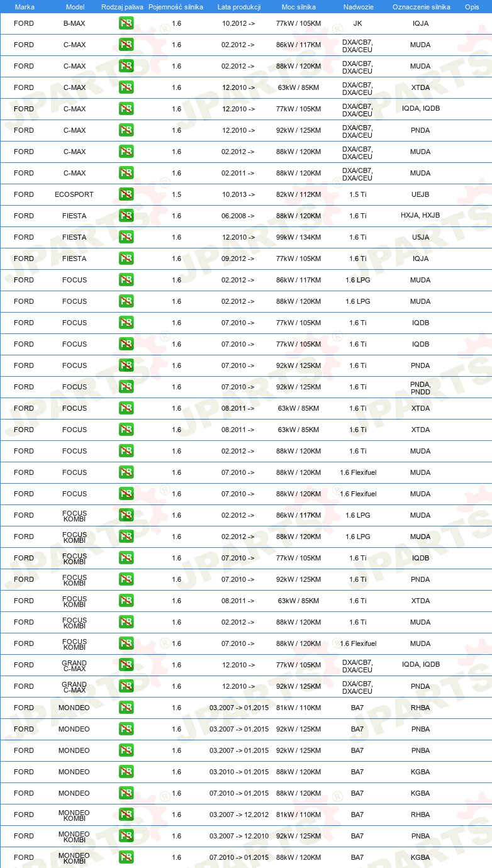Click the fuel icon for MONDEO KOMBI RHBA
The image size is (492, 868).
click(126, 815)
